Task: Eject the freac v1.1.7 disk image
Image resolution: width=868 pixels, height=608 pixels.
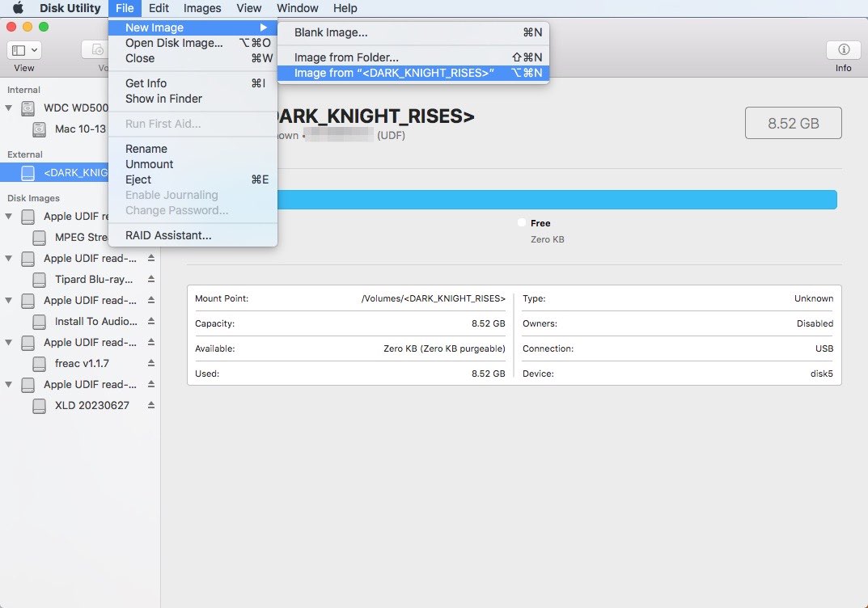Action: 150,363
